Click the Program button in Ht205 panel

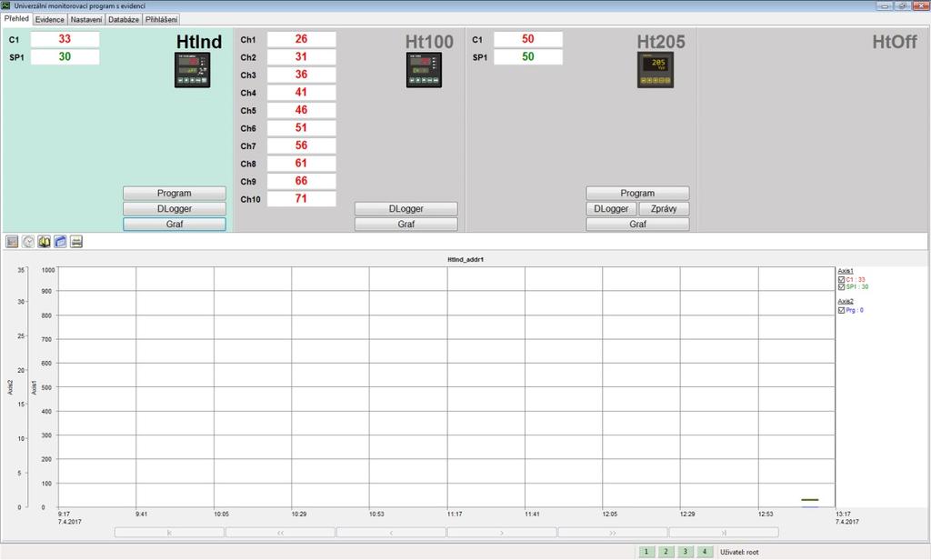point(637,193)
